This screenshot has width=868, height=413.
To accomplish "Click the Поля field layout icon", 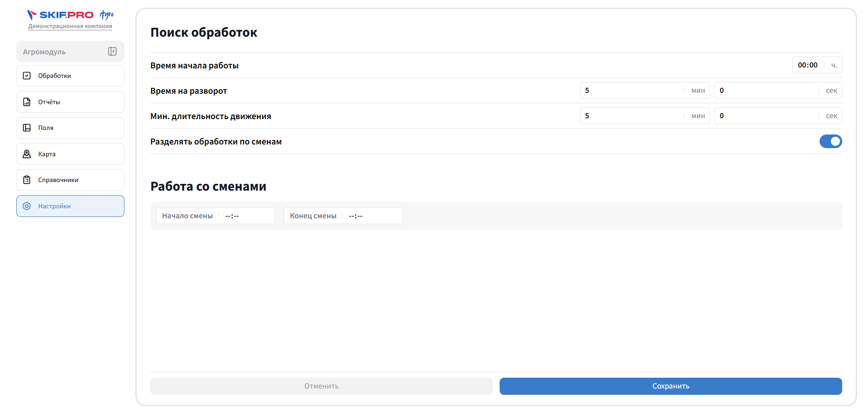I will [27, 128].
